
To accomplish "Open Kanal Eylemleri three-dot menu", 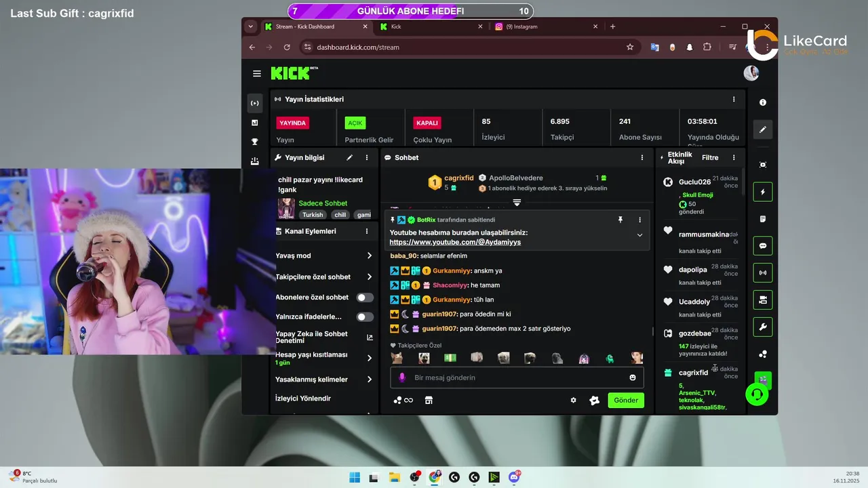I will [367, 231].
